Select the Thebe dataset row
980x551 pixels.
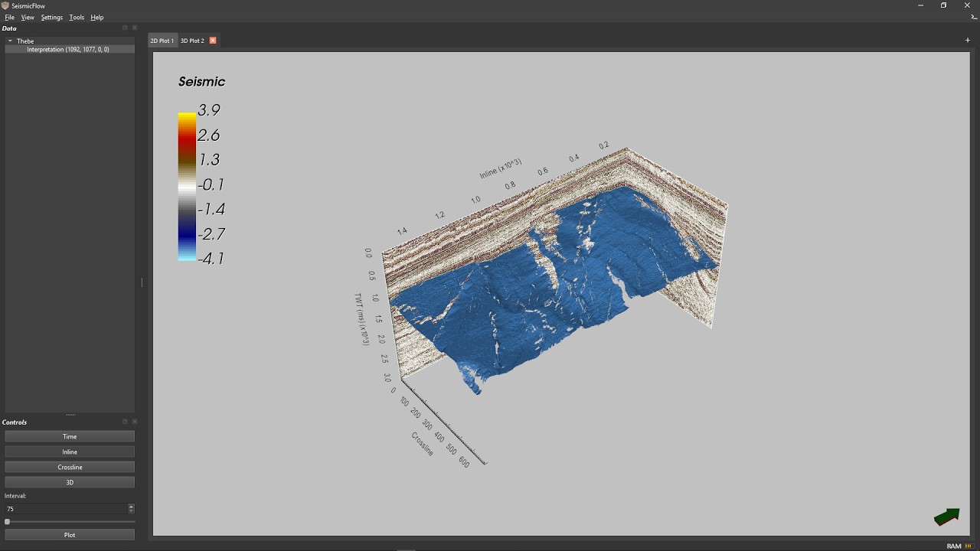(x=70, y=41)
